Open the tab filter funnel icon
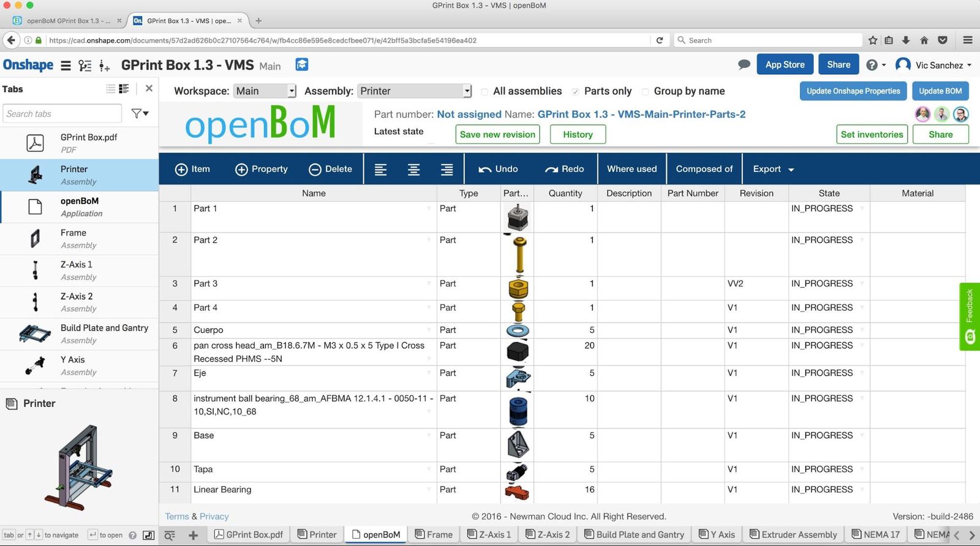Viewport: 980px width, 546px height. pyautogui.click(x=140, y=113)
